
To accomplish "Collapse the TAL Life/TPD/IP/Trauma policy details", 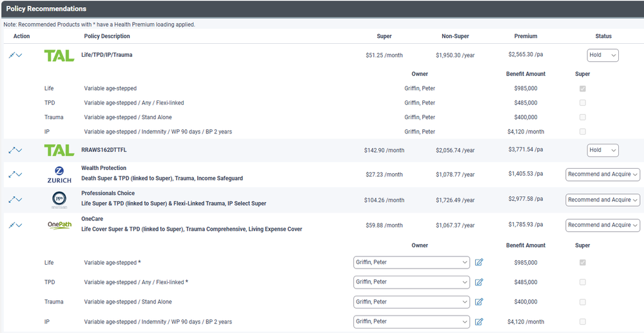I will [x=12, y=55].
